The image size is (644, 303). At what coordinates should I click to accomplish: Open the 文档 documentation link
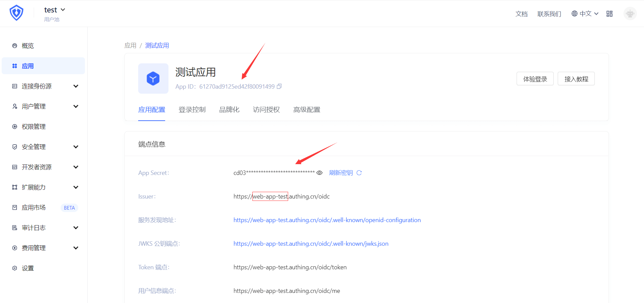coord(521,14)
